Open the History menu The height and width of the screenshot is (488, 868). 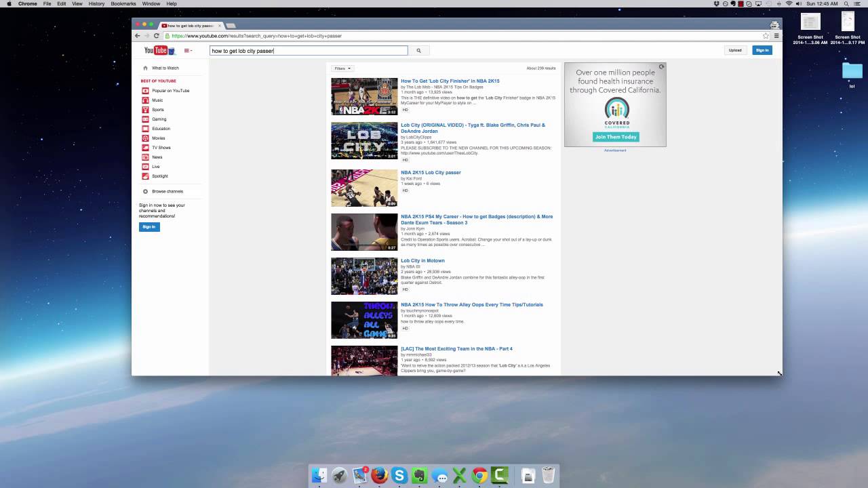[x=96, y=4]
